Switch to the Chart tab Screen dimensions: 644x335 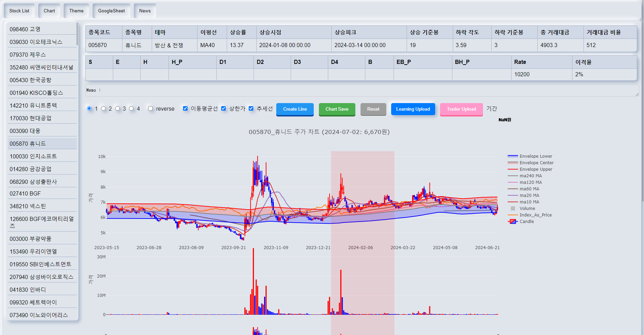pyautogui.click(x=49, y=11)
